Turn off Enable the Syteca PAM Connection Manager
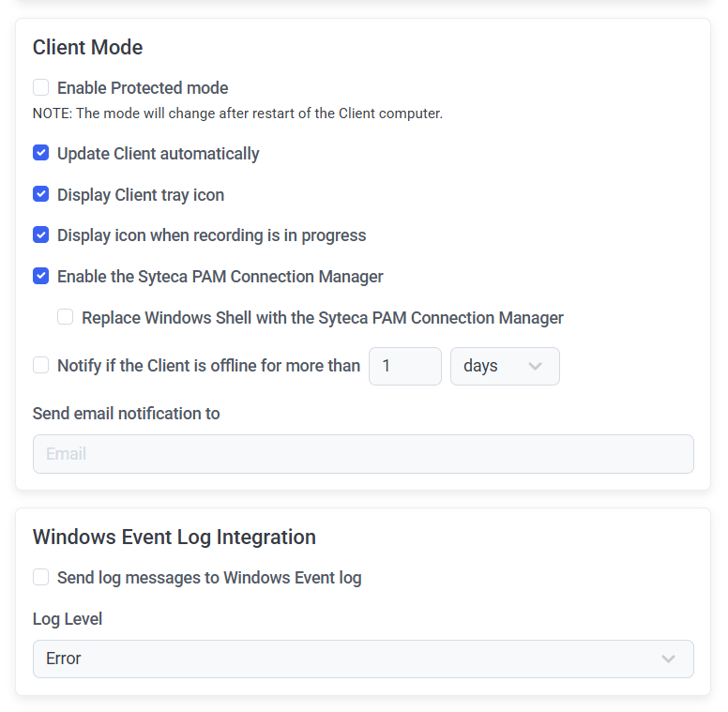 pyautogui.click(x=40, y=276)
